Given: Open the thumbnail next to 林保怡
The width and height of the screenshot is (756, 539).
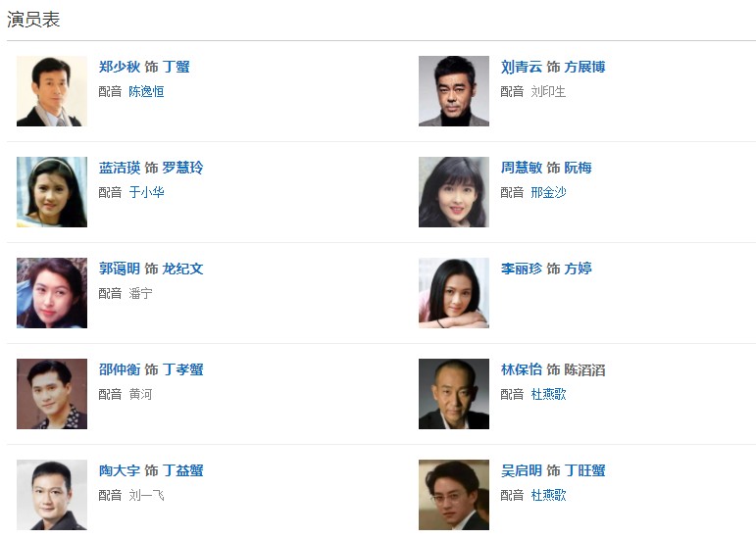Looking at the screenshot, I should pyautogui.click(x=454, y=394).
